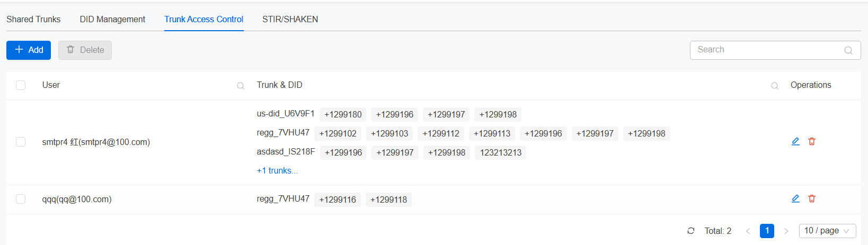This screenshot has height=245, width=868.
Task: Click the blue Add button
Action: 29,50
